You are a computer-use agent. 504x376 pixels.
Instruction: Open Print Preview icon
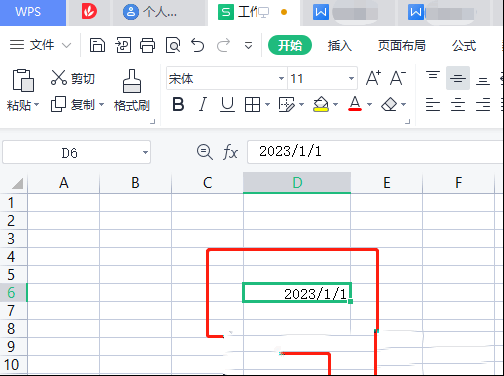pyautogui.click(x=173, y=45)
